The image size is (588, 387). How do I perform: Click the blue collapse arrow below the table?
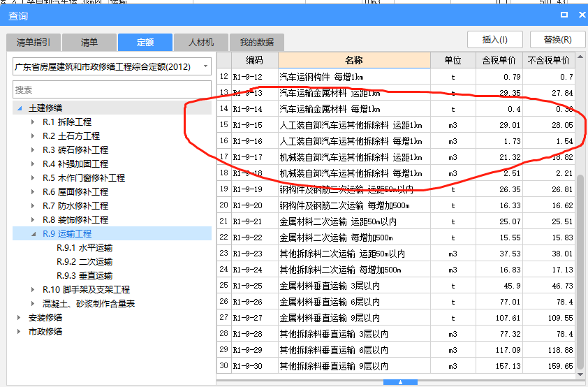tap(400, 382)
